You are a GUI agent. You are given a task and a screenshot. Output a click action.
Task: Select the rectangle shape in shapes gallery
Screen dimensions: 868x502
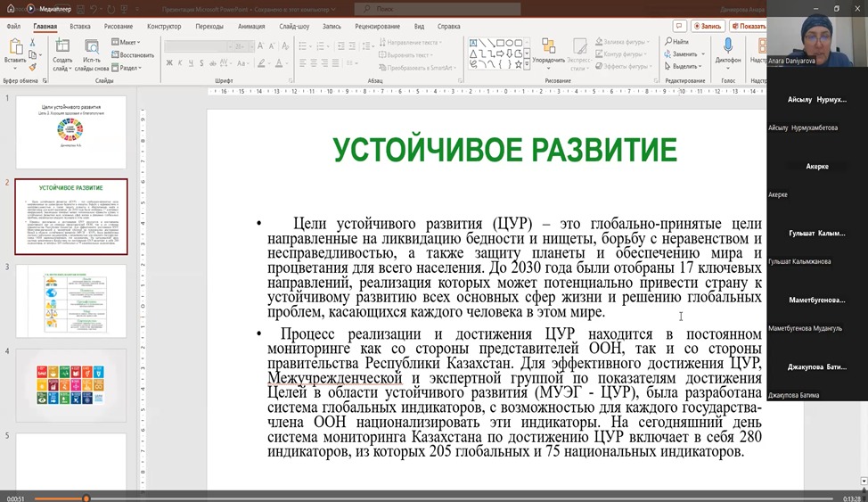click(x=501, y=43)
